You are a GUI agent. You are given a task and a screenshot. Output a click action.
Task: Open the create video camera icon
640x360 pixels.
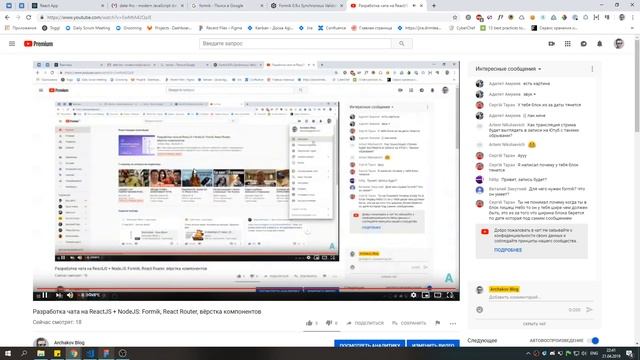pos(551,44)
